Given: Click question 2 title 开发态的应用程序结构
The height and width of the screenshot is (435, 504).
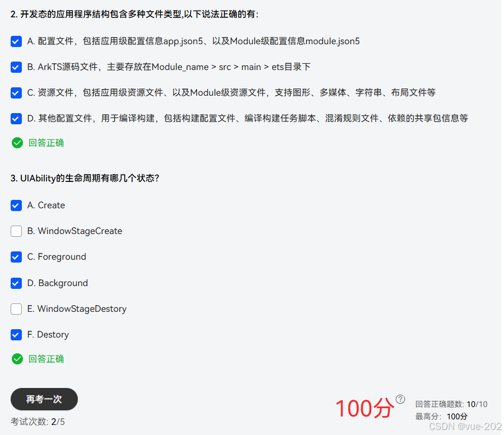Looking at the screenshot, I should (x=134, y=15).
